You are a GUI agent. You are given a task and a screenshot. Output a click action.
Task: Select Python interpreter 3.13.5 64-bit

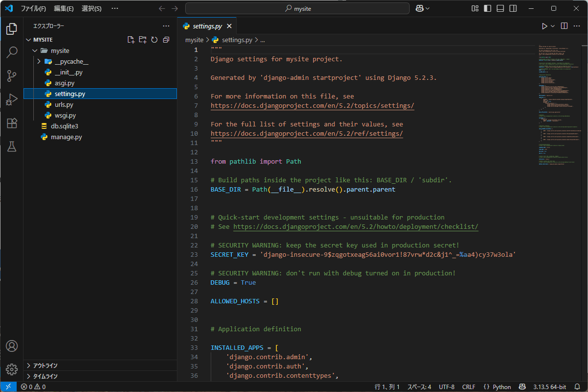[x=550, y=387]
